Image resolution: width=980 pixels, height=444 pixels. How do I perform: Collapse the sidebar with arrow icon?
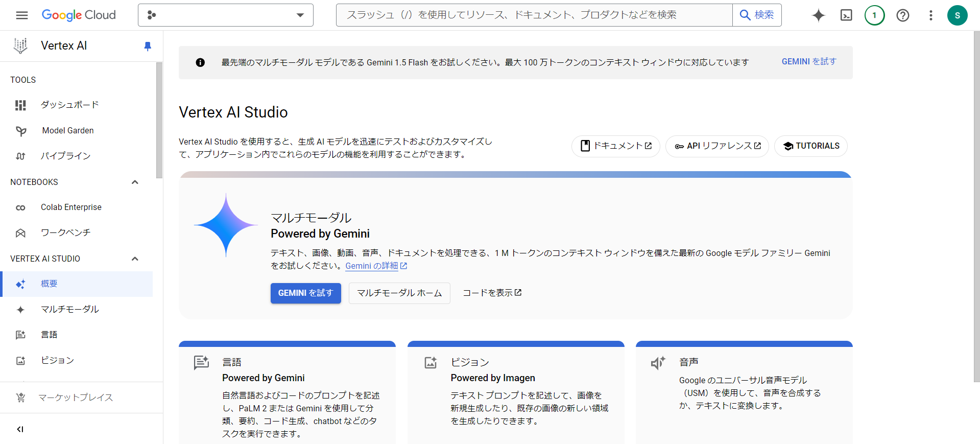(x=20, y=429)
